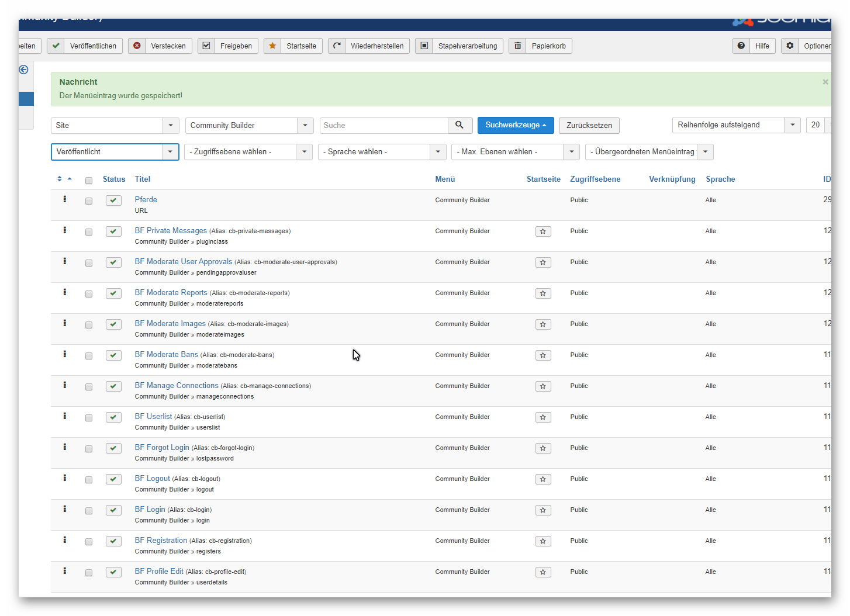Sort by Status column header
850x616 pixels.
click(114, 179)
